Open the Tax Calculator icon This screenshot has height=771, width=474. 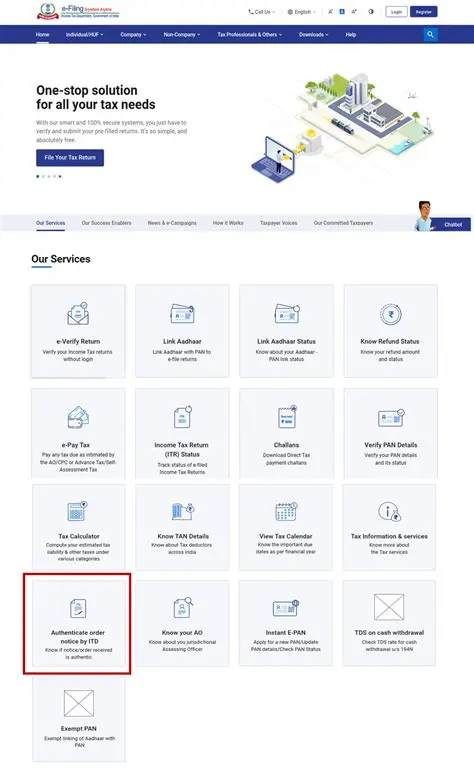(77, 511)
